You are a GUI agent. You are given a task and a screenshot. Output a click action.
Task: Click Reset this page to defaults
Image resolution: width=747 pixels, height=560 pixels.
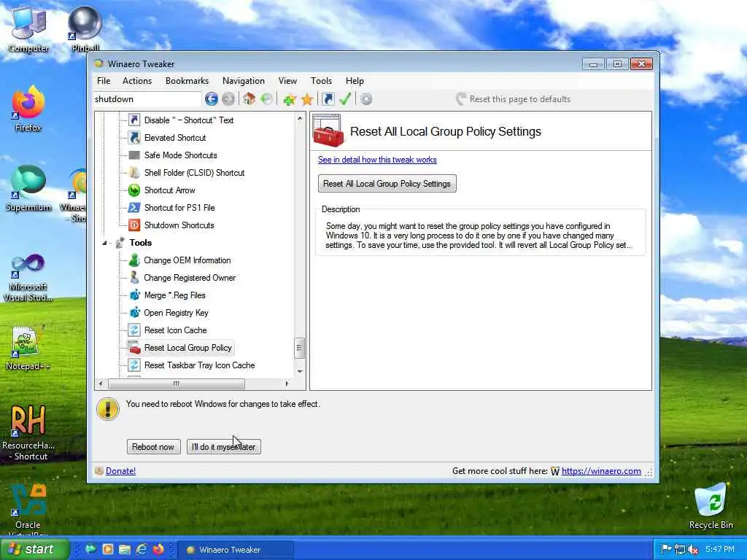coord(513,99)
